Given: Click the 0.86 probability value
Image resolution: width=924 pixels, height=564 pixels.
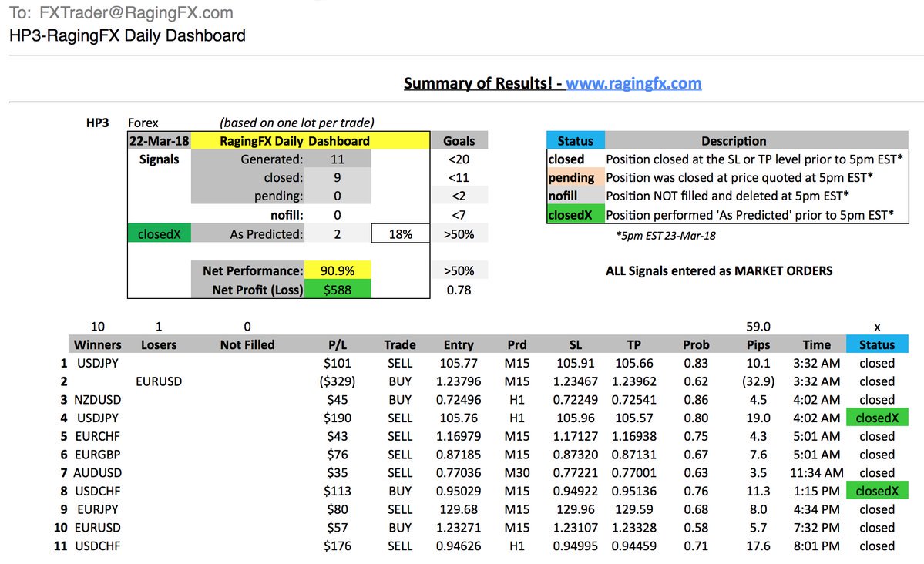Looking at the screenshot, I should [696, 400].
